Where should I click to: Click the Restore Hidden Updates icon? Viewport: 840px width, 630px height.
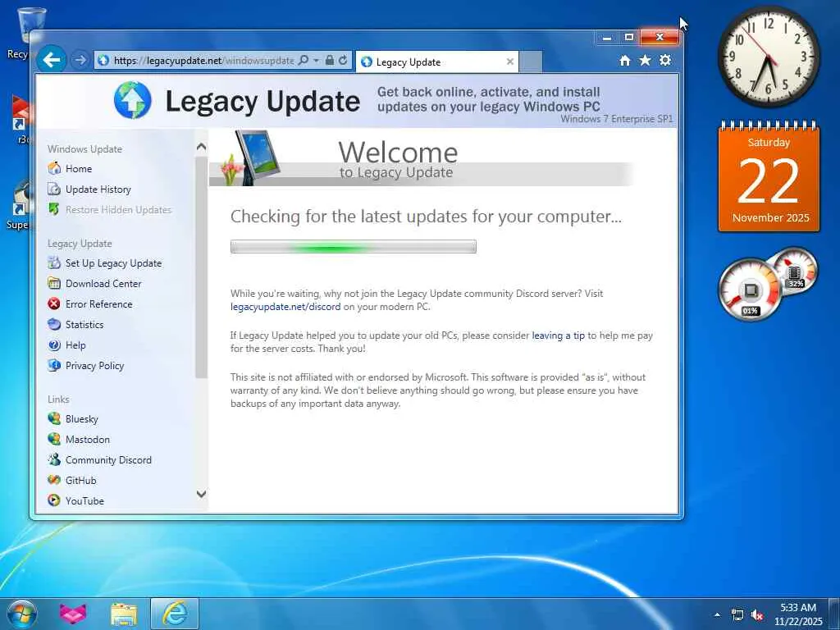(x=54, y=209)
